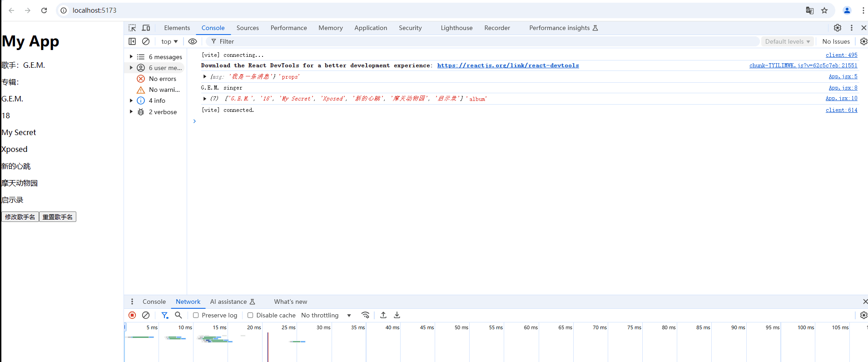Switch to the Performance tab
This screenshot has width=868, height=362.
[x=289, y=28]
